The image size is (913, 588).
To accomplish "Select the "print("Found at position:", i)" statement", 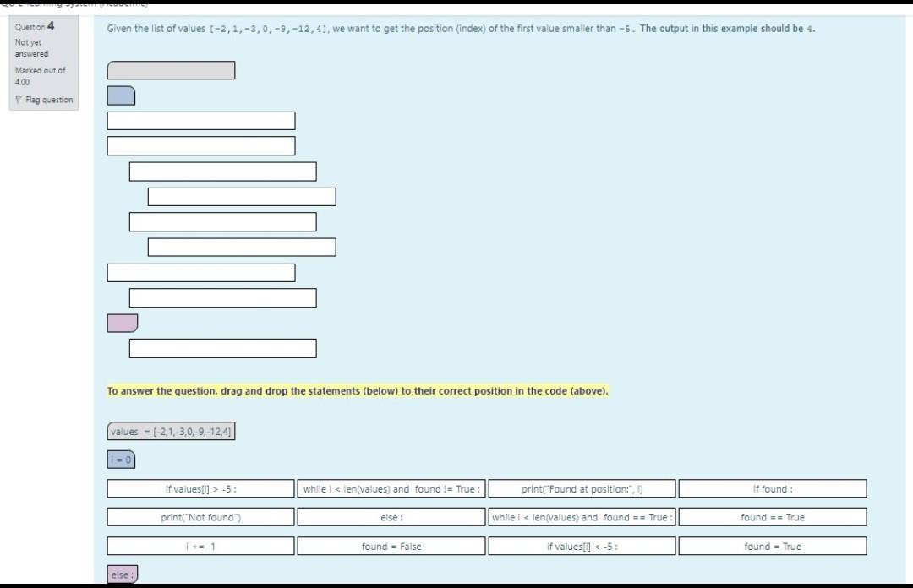I will pyautogui.click(x=582, y=488).
